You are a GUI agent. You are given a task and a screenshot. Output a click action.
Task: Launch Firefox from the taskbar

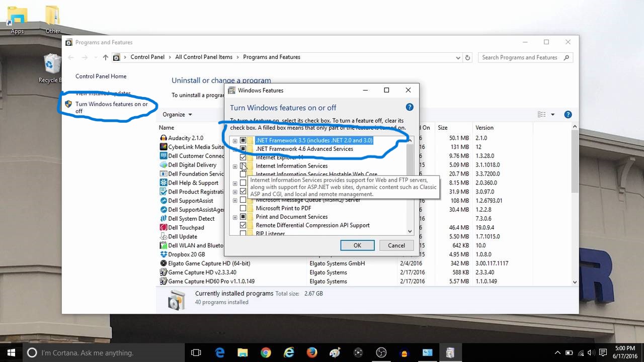click(312, 353)
